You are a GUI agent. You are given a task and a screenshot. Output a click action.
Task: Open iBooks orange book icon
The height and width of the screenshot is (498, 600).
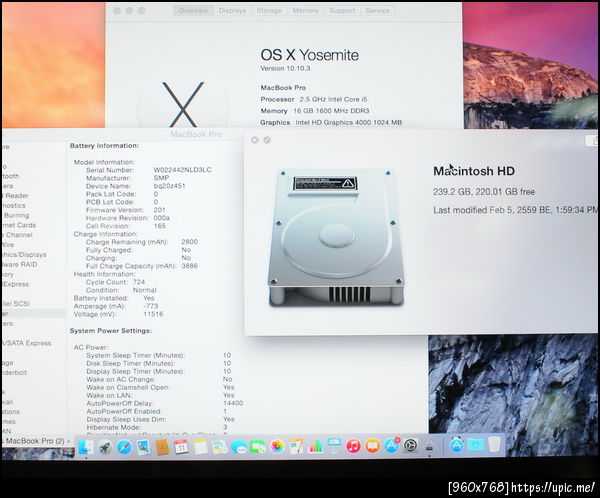pyautogui.click(x=372, y=446)
